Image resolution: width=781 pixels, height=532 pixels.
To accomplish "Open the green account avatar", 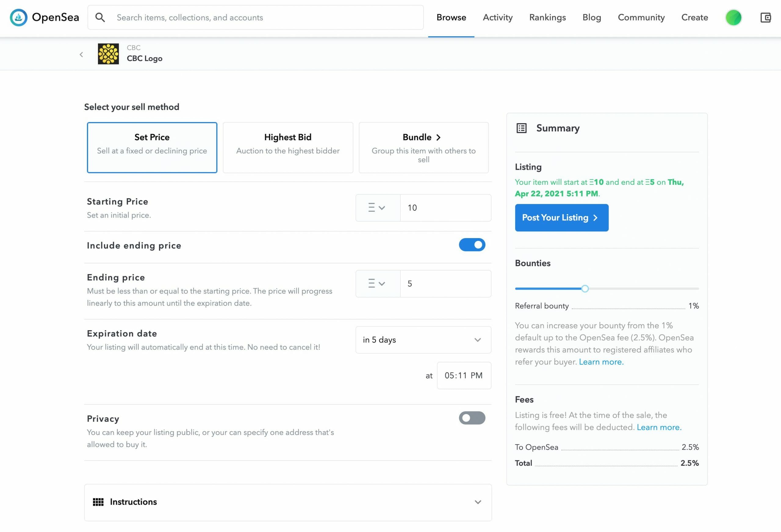I will tap(733, 17).
